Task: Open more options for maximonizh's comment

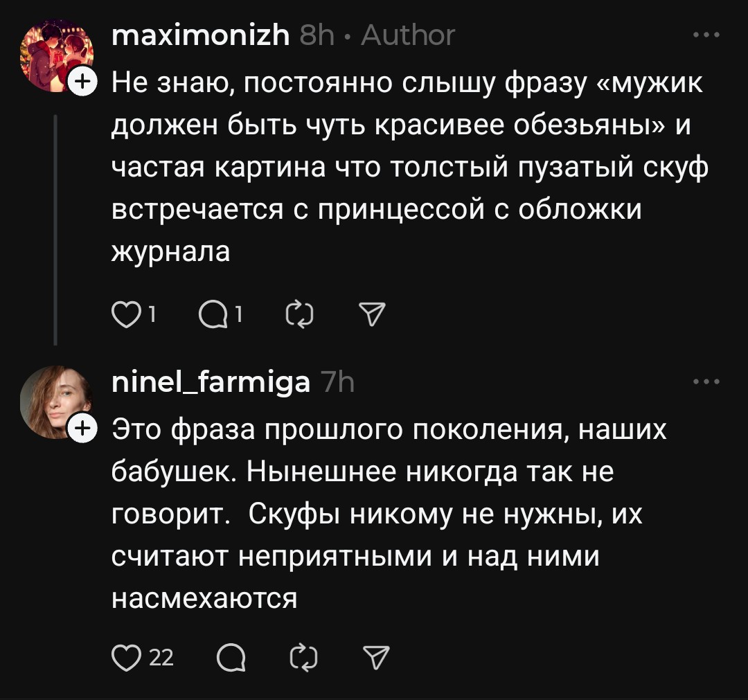Action: tap(706, 35)
